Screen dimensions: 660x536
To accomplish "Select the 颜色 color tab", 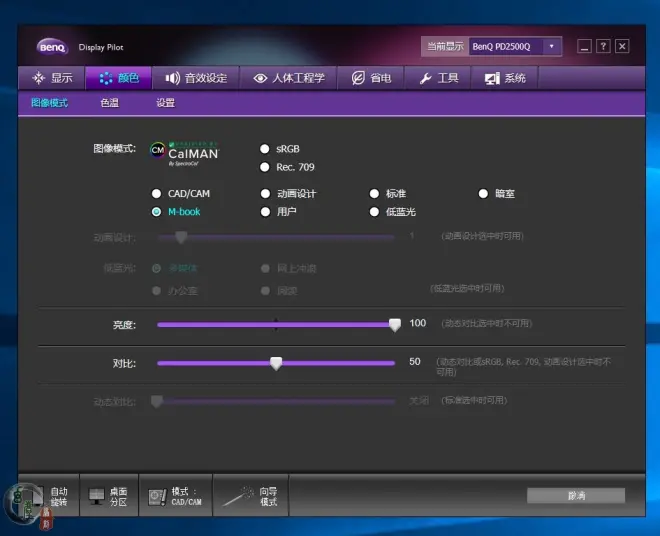I will point(119,78).
